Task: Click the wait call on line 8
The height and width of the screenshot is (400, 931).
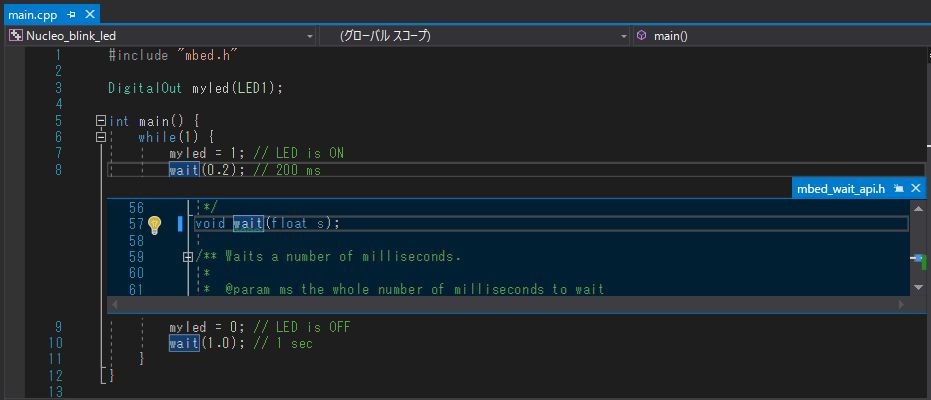Action: click(x=184, y=170)
